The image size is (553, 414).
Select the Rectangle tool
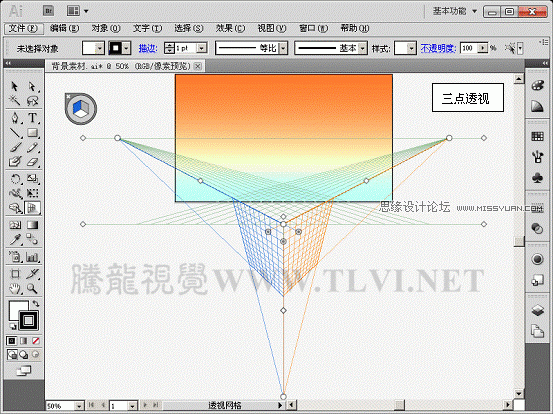click(x=32, y=133)
